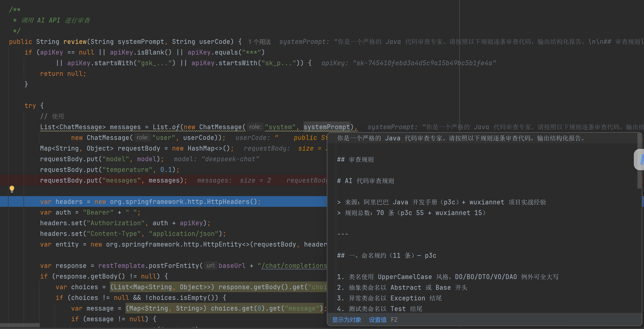Click 'var auth' declaration
The height and width of the screenshot is (329, 644).
click(56, 212)
